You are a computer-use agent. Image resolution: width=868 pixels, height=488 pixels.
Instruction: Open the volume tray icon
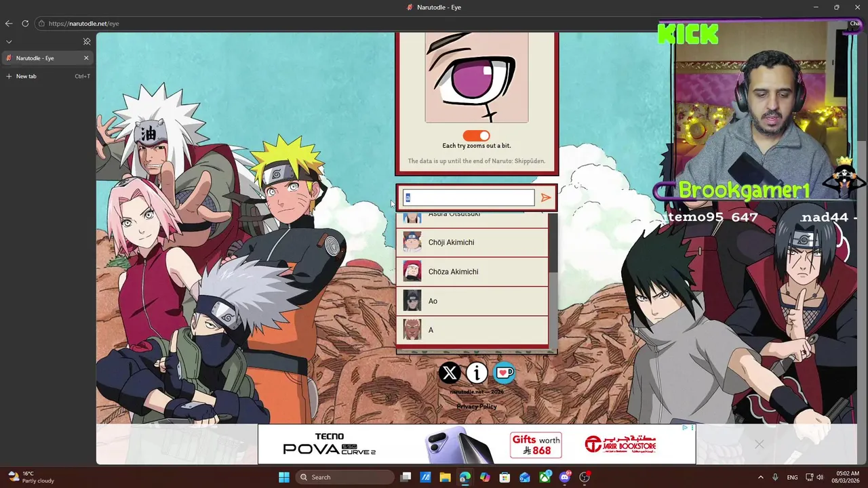[820, 477]
